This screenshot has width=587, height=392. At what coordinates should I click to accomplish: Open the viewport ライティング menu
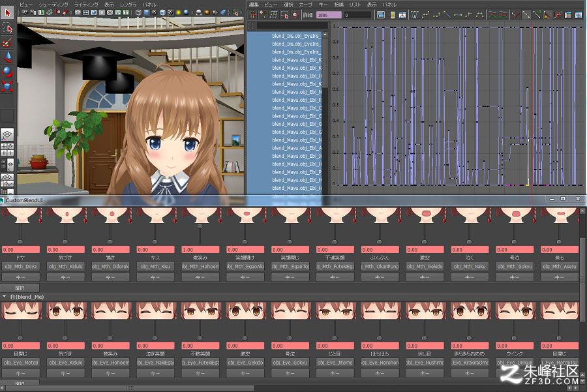pyautogui.click(x=85, y=4)
